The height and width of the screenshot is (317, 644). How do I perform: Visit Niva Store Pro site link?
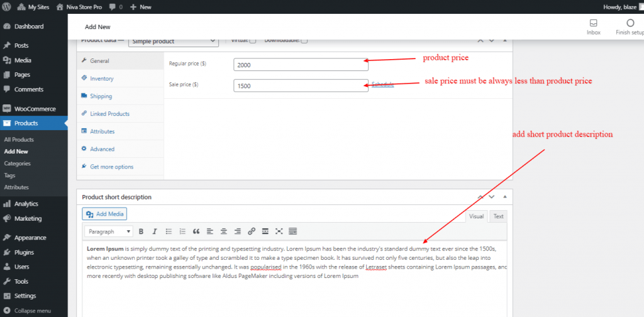(x=79, y=7)
